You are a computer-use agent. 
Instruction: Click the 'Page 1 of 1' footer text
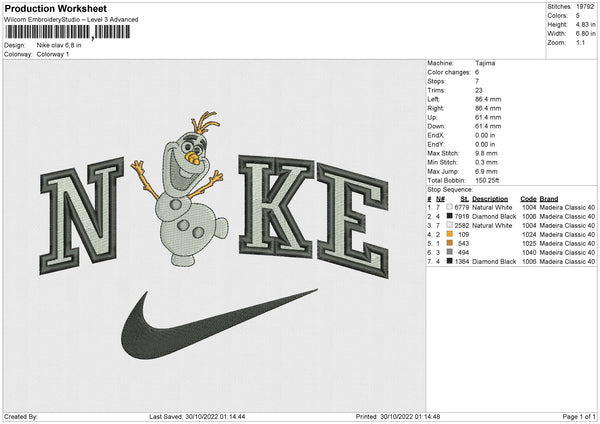[x=579, y=416]
